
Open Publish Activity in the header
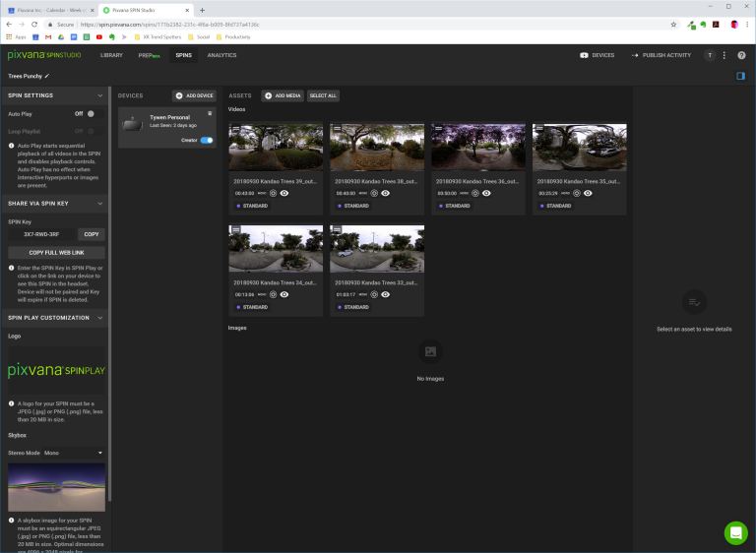tap(661, 55)
